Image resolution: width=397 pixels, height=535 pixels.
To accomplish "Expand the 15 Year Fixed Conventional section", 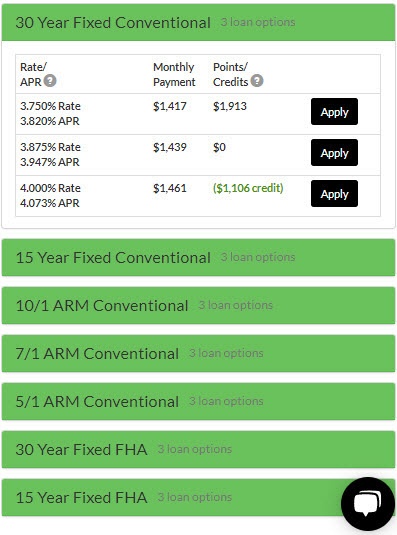I will point(198,258).
